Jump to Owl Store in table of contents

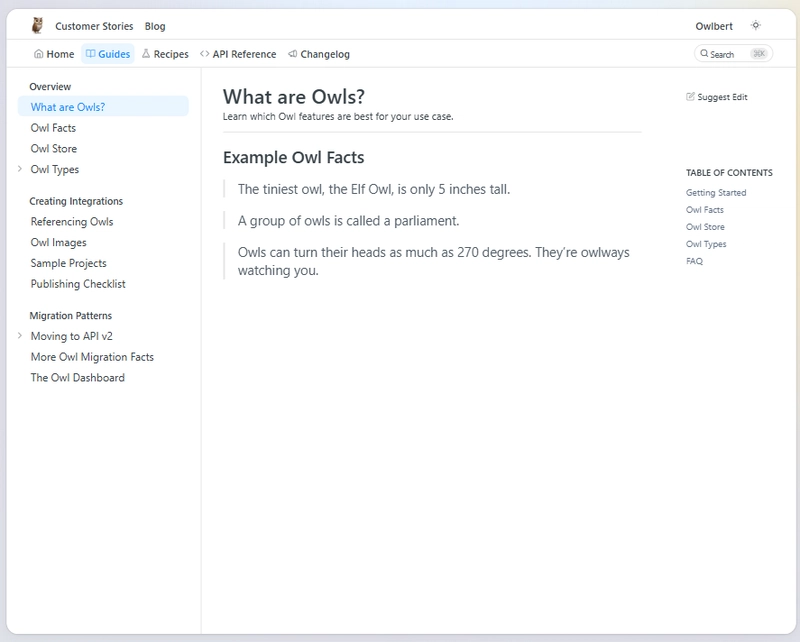pos(705,227)
